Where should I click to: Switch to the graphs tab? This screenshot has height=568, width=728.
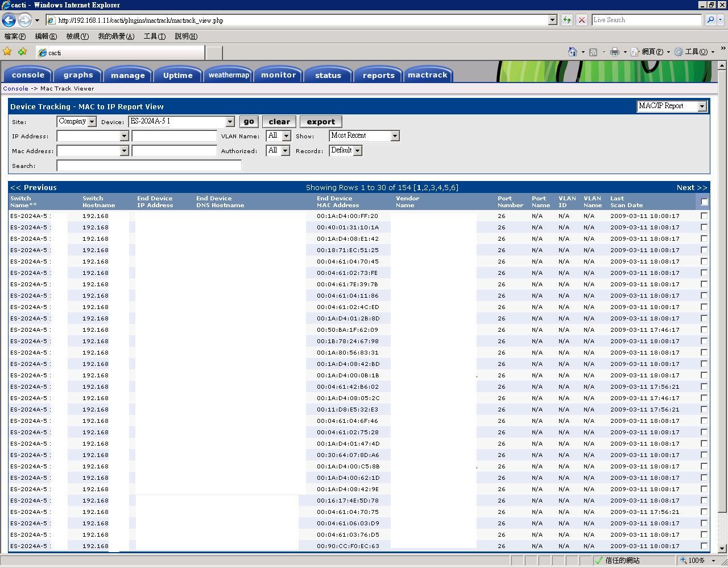click(78, 75)
